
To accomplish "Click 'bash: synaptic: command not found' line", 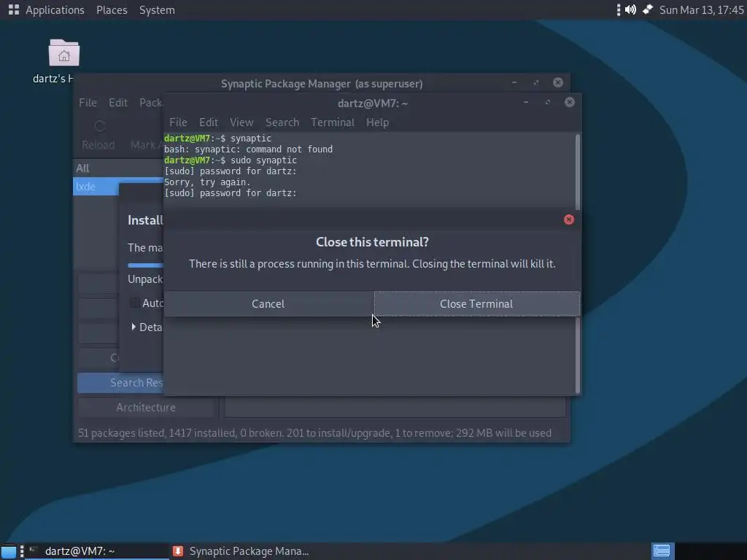I will 248,149.
